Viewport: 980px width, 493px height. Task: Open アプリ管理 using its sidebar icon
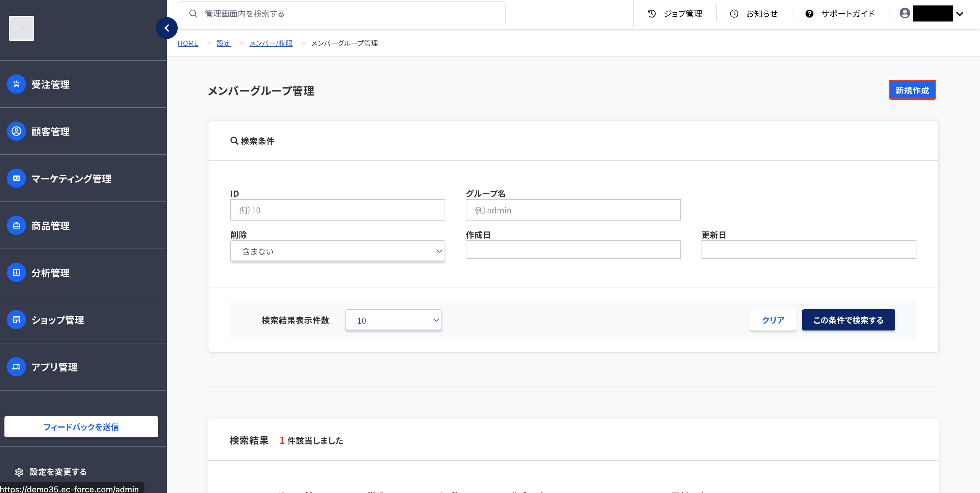(16, 367)
